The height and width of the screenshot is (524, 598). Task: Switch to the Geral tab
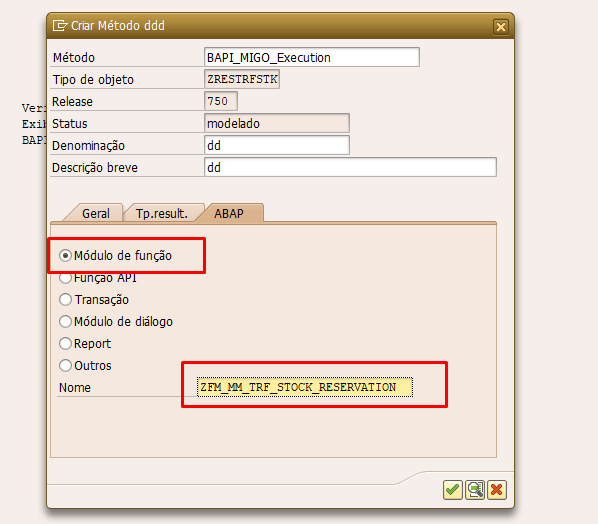96,213
